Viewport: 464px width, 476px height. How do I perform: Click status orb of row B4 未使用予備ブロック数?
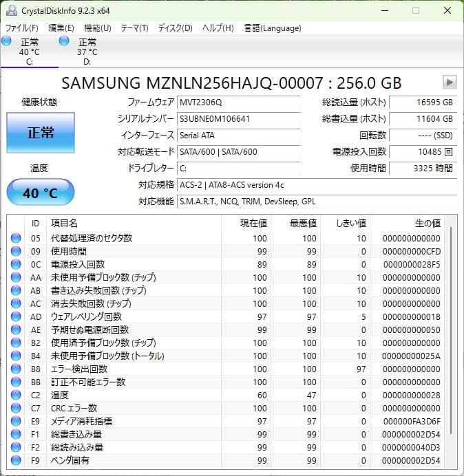(16, 356)
